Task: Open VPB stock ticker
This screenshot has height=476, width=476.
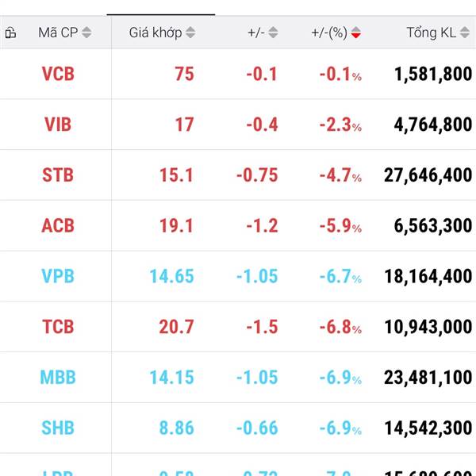Action: (58, 276)
